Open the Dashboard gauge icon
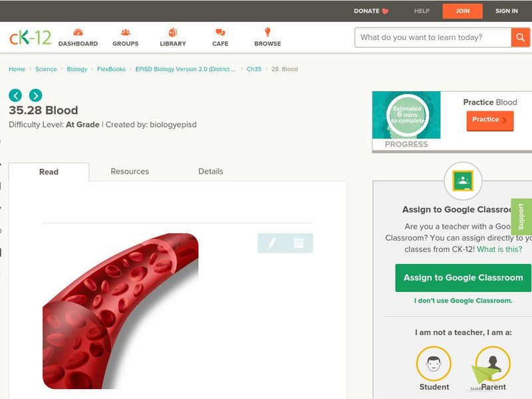 point(78,32)
